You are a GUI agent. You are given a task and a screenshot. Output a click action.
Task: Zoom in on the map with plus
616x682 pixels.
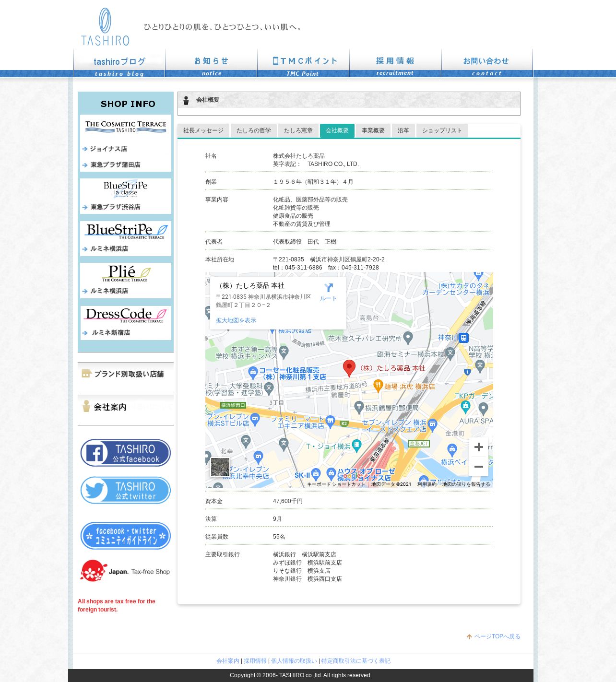click(x=479, y=447)
